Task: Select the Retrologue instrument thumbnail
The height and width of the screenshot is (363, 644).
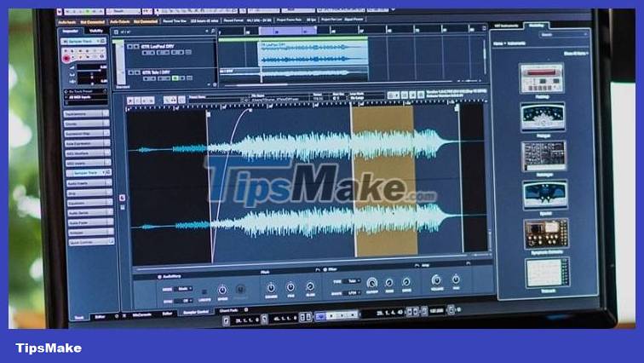Action: (x=544, y=156)
